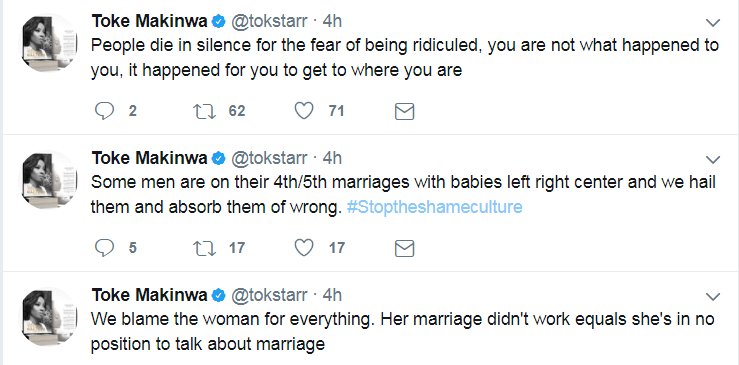
Task: Expand the chevron menu on '4th/5th marriages' tweet
Action: [713, 160]
